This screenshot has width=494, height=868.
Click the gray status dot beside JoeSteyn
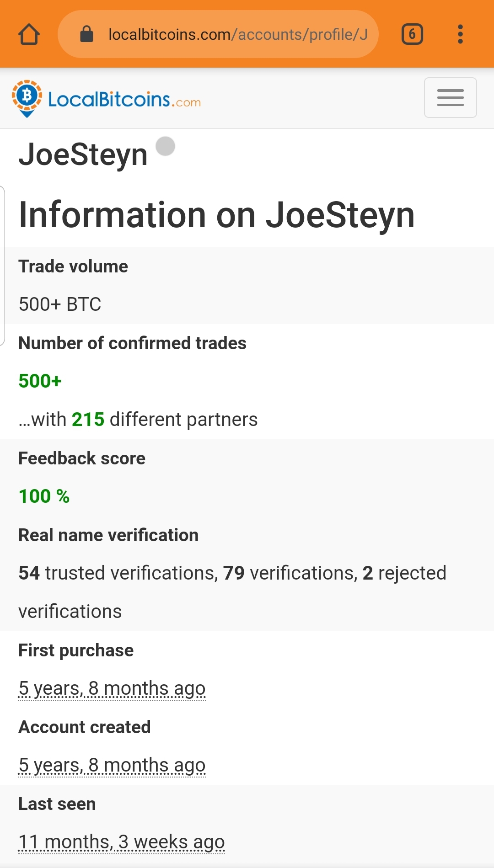click(x=165, y=146)
